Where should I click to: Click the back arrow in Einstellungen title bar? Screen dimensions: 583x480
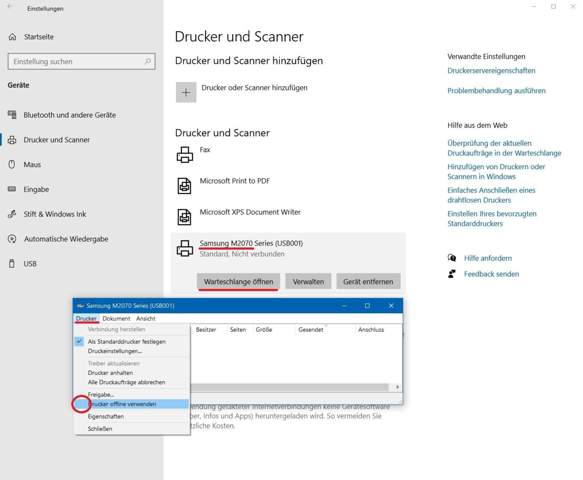[x=10, y=7]
